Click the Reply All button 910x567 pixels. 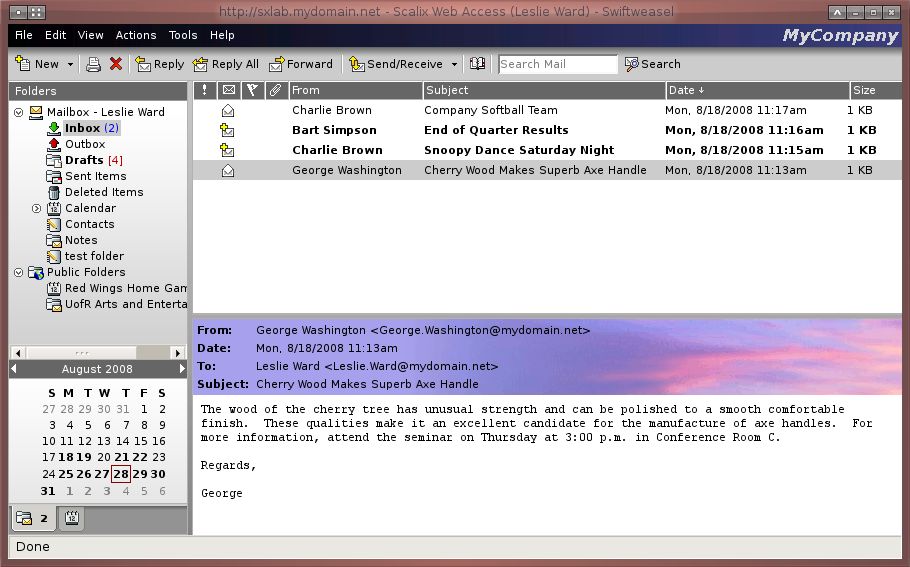tap(226, 64)
